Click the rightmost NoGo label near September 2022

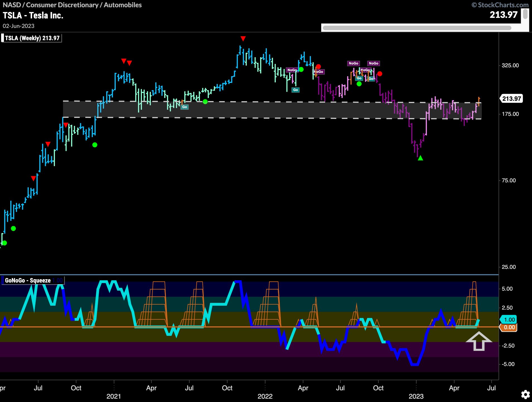[373, 63]
